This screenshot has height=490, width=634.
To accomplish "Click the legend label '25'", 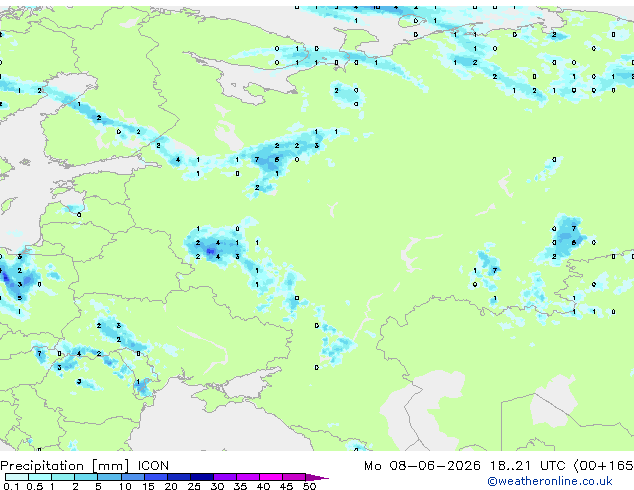I will [x=194, y=486].
